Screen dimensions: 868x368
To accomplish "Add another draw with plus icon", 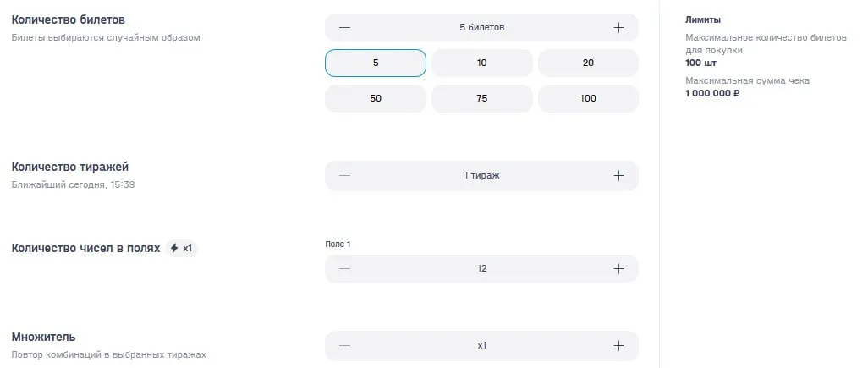I will coord(618,175).
